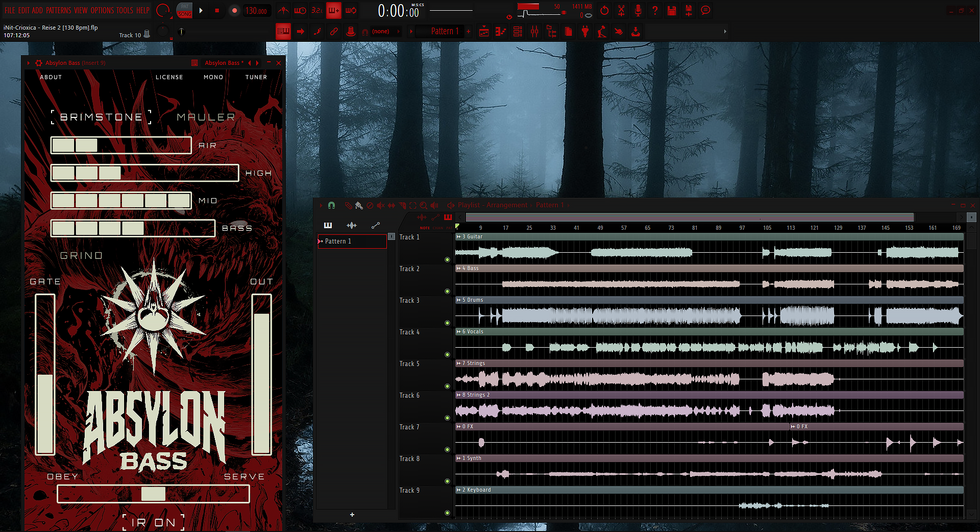Open the Piano roll toolbar icon
The image size is (980, 532).
501,32
